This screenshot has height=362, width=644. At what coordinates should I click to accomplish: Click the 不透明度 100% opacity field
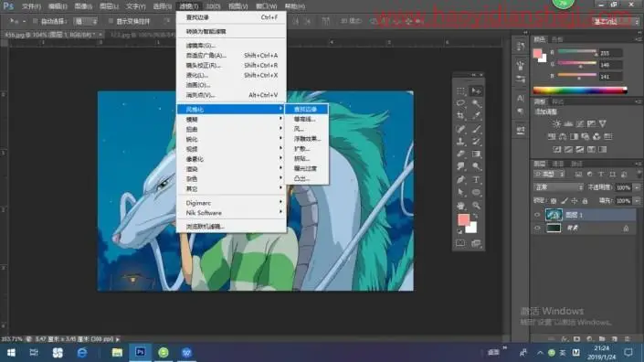pyautogui.click(x=623, y=187)
